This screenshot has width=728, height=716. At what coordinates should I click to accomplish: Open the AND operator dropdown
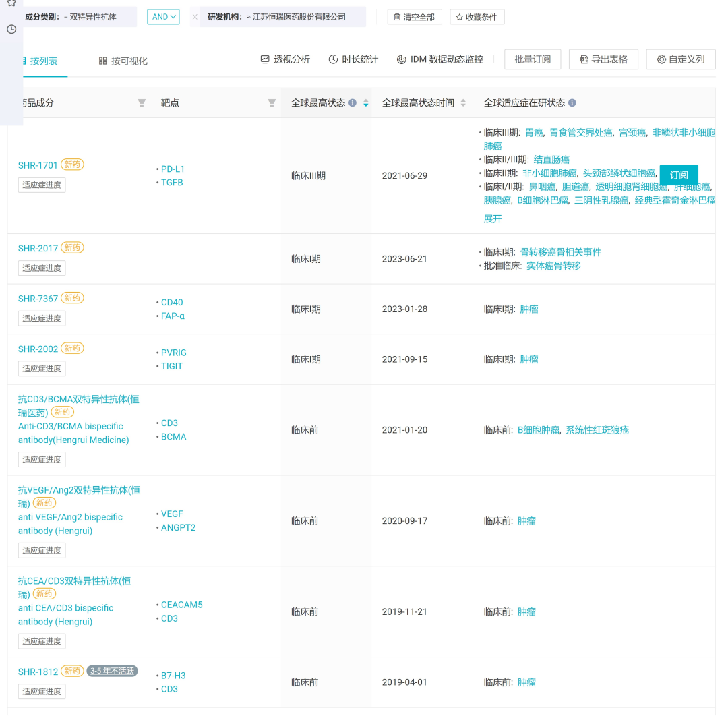(x=163, y=17)
